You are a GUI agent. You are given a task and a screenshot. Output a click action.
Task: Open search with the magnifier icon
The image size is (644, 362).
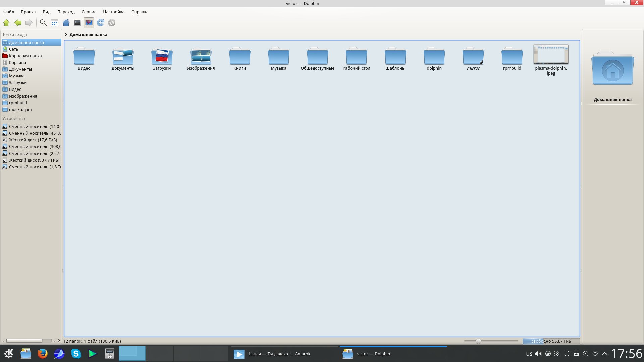tap(43, 23)
